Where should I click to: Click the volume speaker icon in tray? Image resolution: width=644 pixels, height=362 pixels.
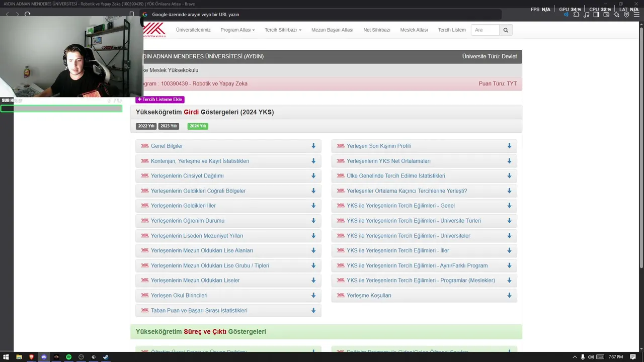click(591, 357)
